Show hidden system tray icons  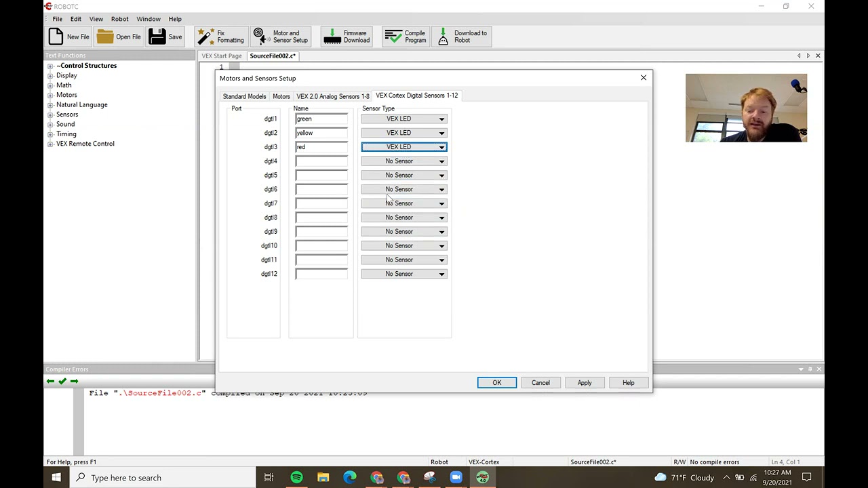727,478
